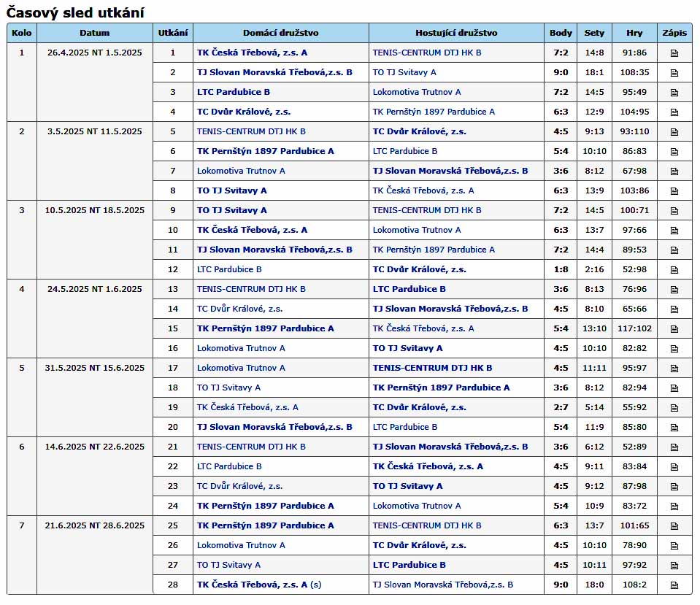The image size is (700, 605).
Task: Open home team TJ Slovan Moravská Třebová in match 2
Action: coord(274,72)
